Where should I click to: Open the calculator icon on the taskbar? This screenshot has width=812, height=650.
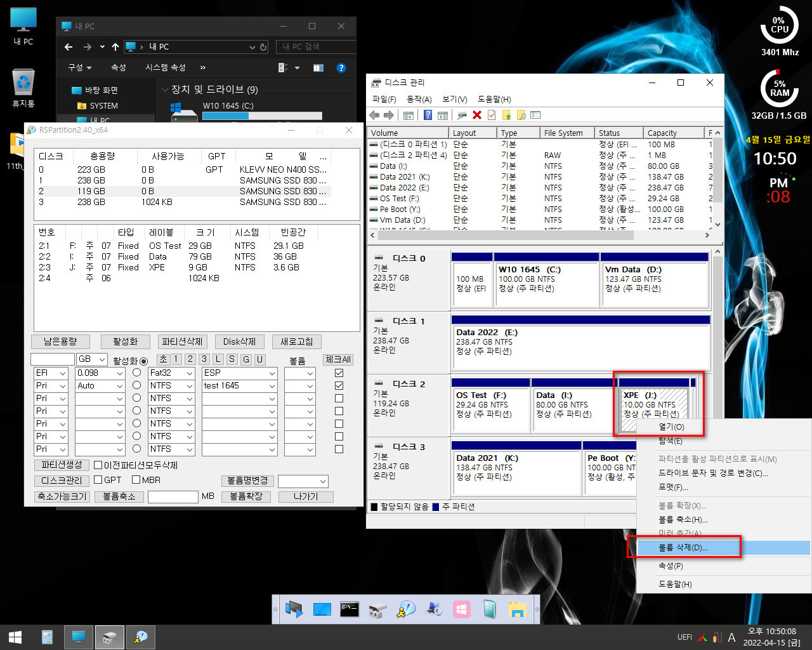point(47,637)
